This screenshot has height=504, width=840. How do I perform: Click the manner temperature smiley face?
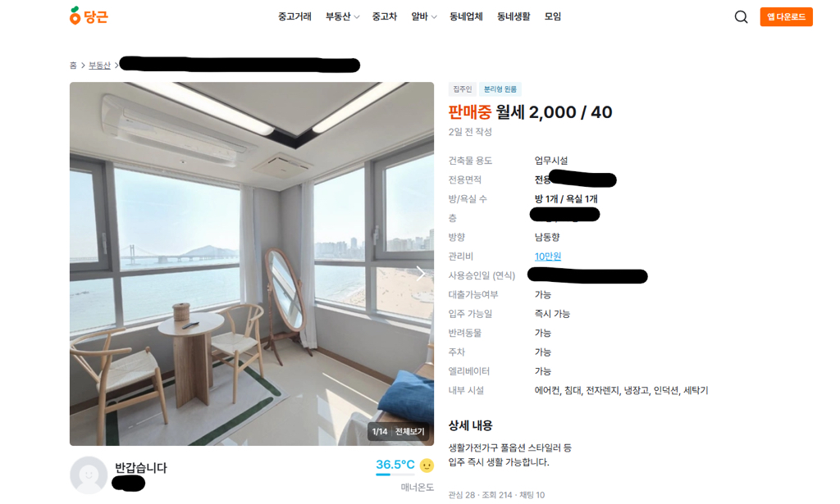point(427,465)
